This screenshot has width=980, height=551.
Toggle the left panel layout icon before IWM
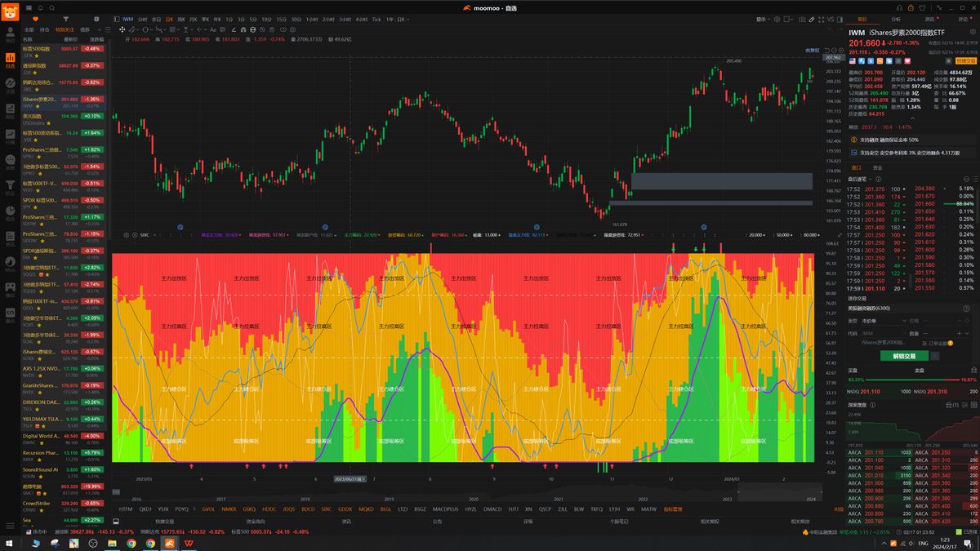pos(115,18)
